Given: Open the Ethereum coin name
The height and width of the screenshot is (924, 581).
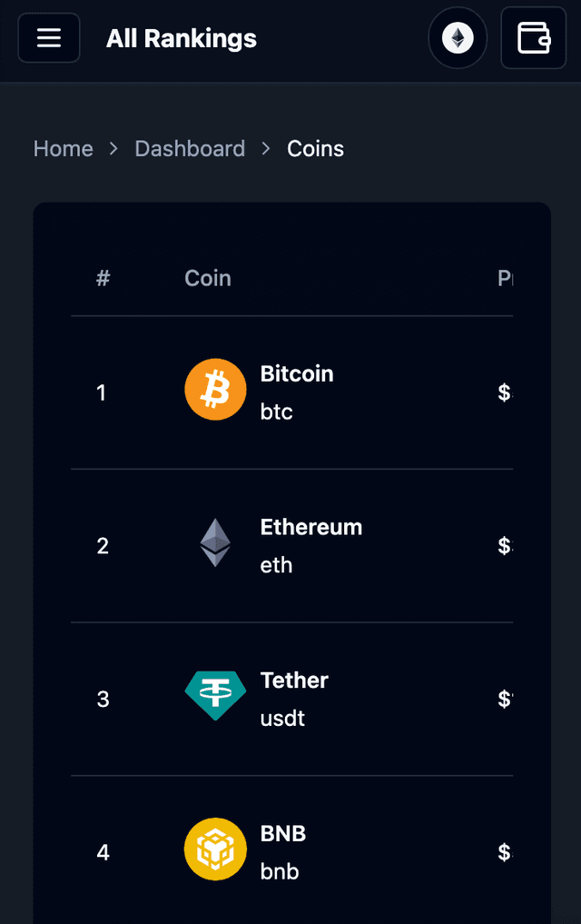Looking at the screenshot, I should coord(310,527).
